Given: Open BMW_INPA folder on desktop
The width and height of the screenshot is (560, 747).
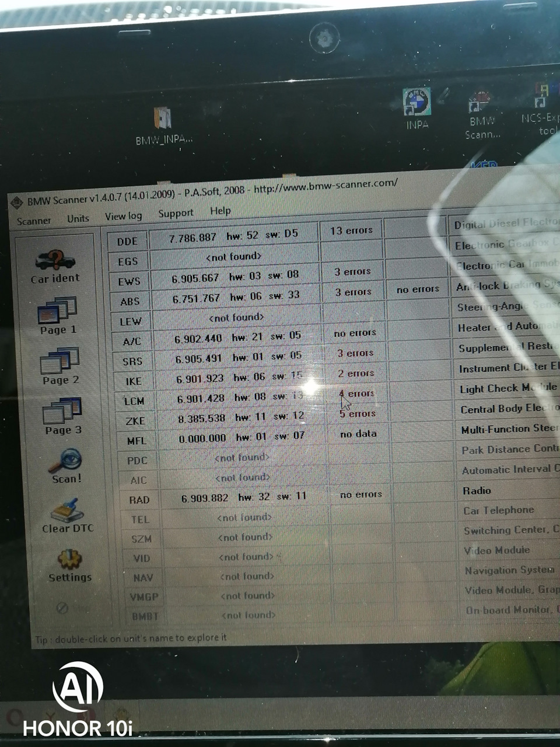Looking at the screenshot, I should tap(163, 125).
